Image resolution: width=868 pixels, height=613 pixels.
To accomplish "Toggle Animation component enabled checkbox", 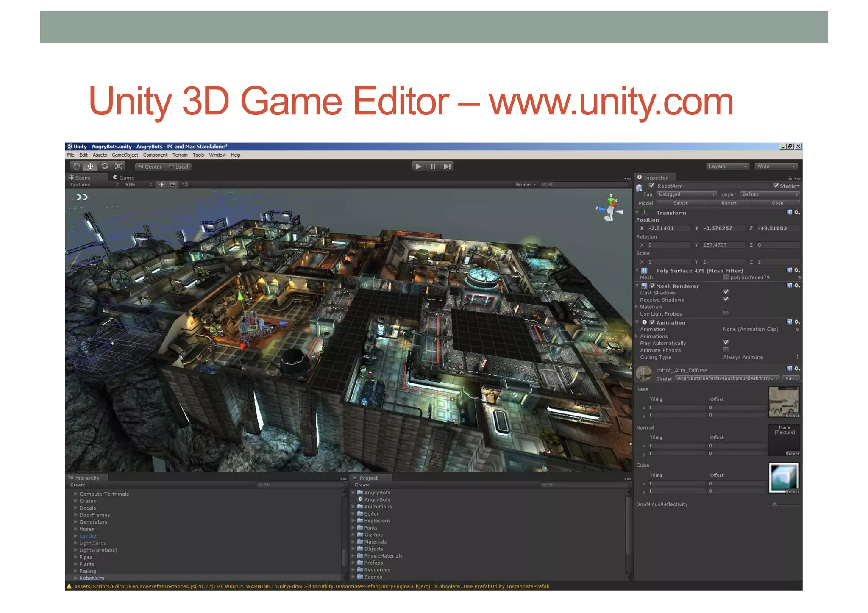I will pos(652,322).
